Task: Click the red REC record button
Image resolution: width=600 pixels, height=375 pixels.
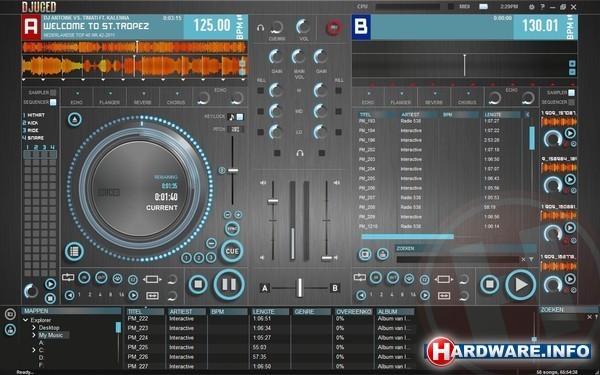Action: (x=334, y=28)
